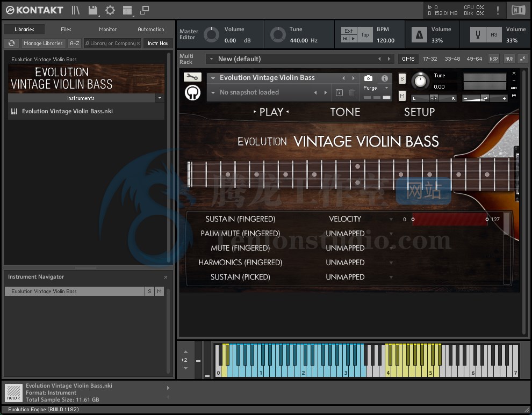Load previous snapshot arrow
The height and width of the screenshot is (415, 532).
point(315,92)
